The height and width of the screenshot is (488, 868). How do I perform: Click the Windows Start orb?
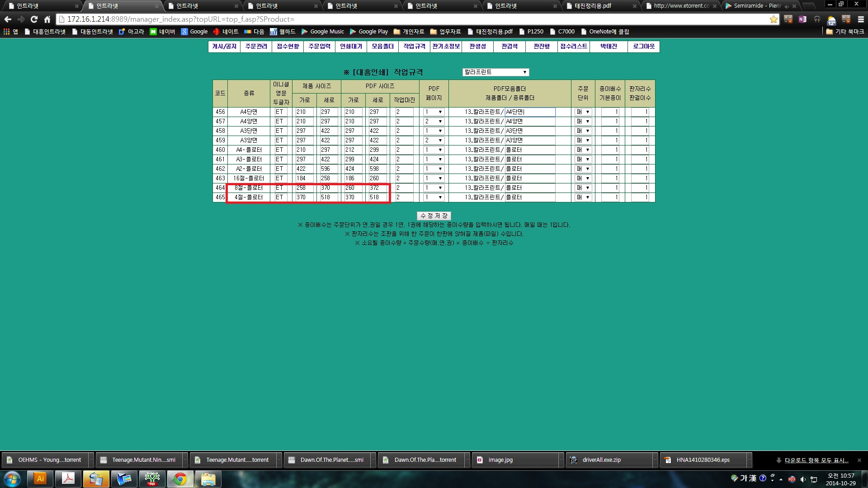pyautogui.click(x=12, y=479)
